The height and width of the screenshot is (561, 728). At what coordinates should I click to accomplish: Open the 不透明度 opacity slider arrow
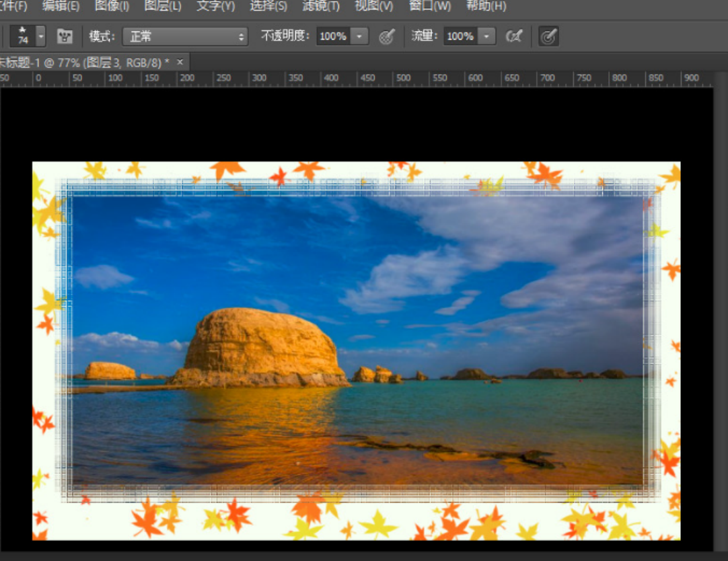[360, 36]
